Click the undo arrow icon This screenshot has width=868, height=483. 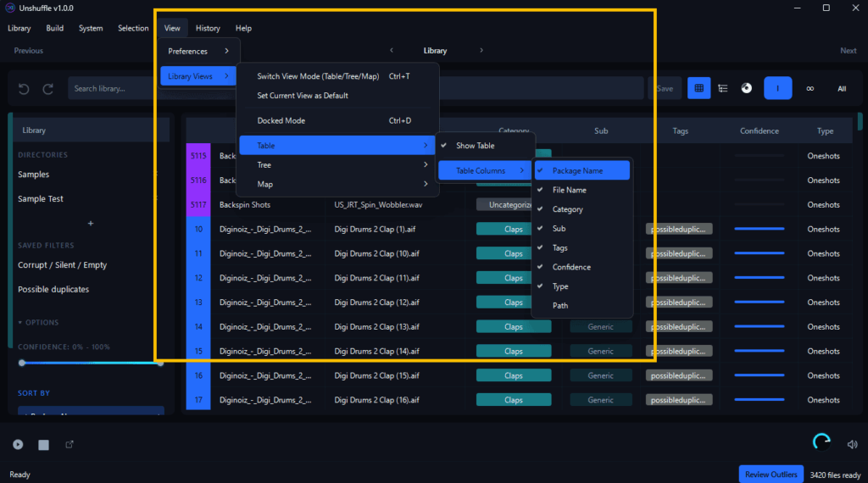point(23,88)
